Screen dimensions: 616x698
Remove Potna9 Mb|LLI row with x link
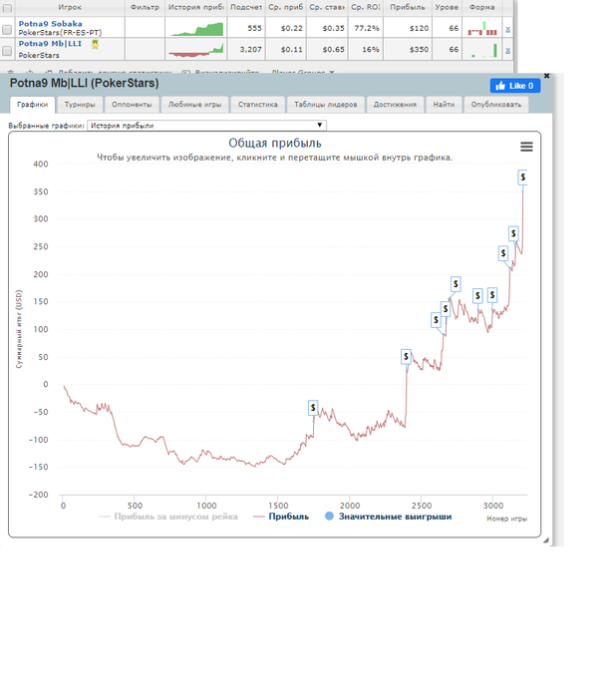tap(507, 50)
